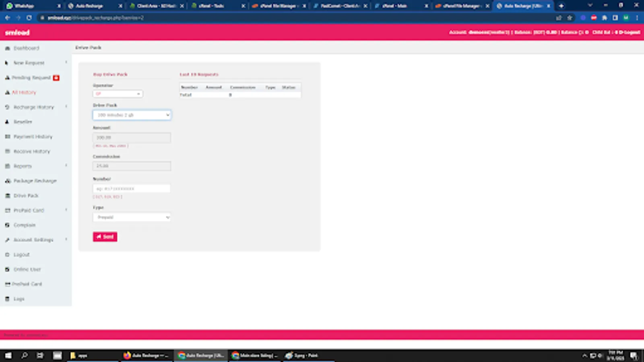Open the Windows Start menu
This screenshot has height=362, width=644.
(x=8, y=356)
